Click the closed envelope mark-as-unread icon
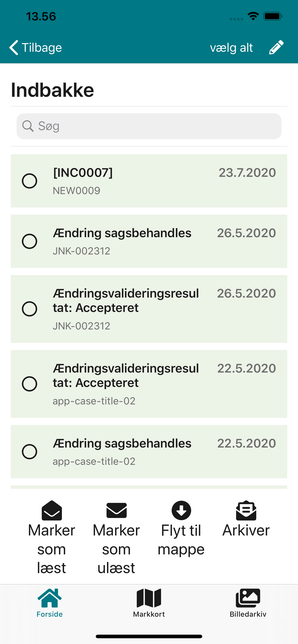The image size is (298, 644). pyautogui.click(x=116, y=510)
